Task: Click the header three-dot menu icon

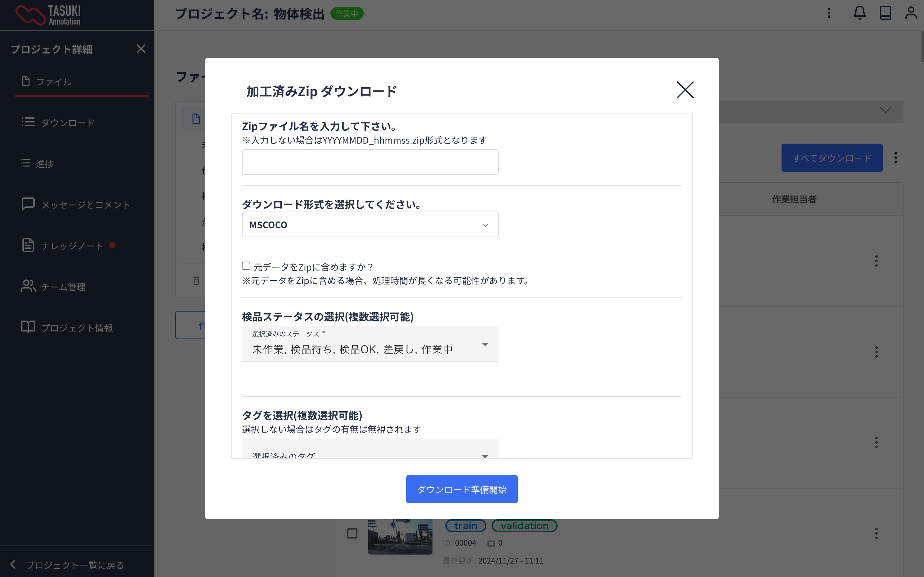Action: point(829,13)
